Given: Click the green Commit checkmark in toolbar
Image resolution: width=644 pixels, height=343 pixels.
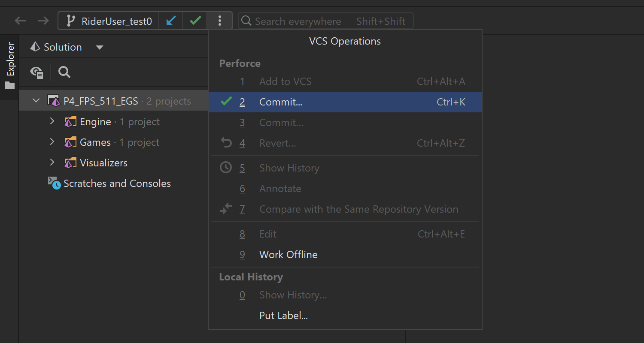Looking at the screenshot, I should (195, 21).
